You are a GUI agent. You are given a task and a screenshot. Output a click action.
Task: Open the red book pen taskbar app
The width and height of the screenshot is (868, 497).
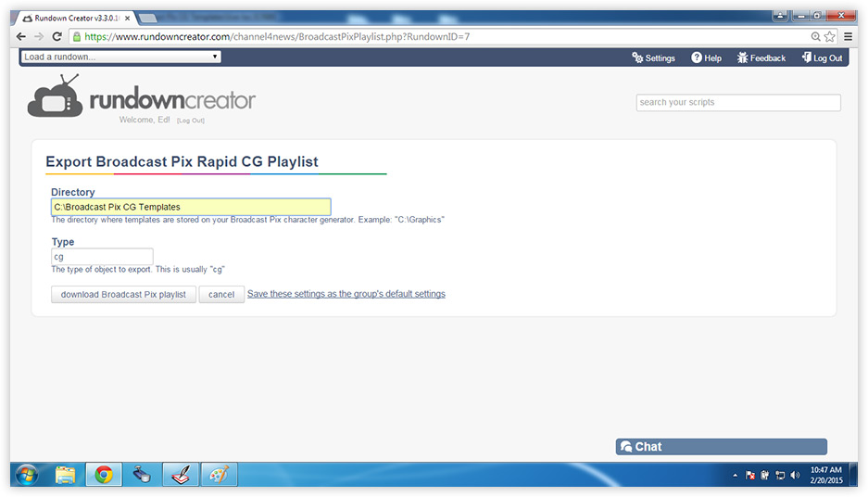click(x=181, y=475)
